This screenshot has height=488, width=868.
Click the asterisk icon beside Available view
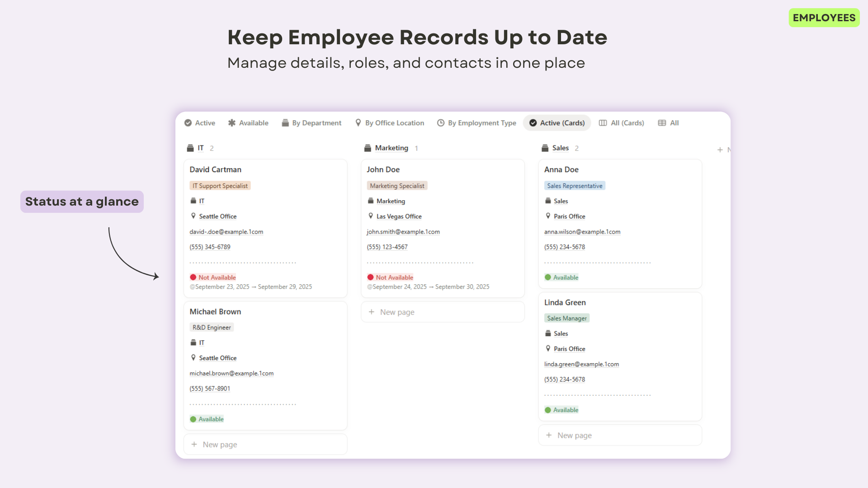(x=232, y=123)
